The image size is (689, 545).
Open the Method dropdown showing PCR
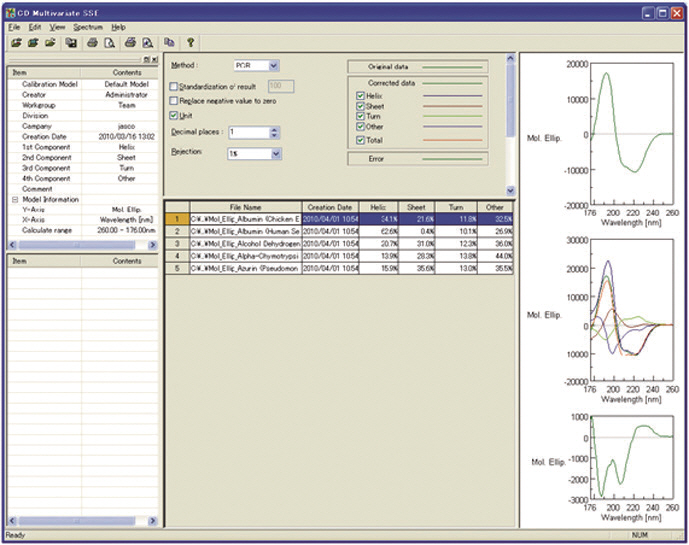pos(275,66)
